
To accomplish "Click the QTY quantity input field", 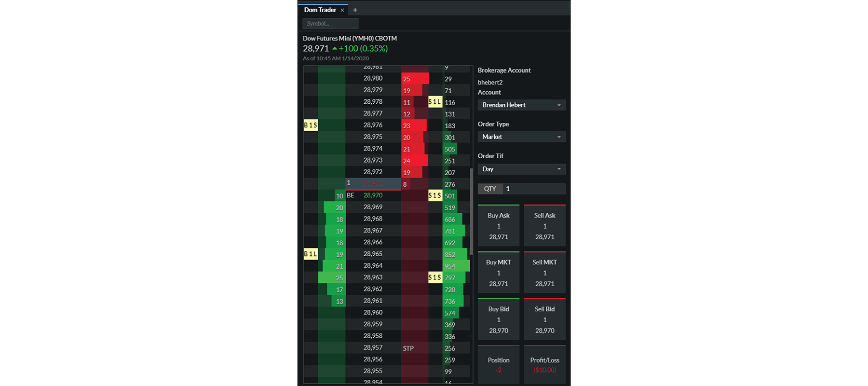I will (x=533, y=189).
